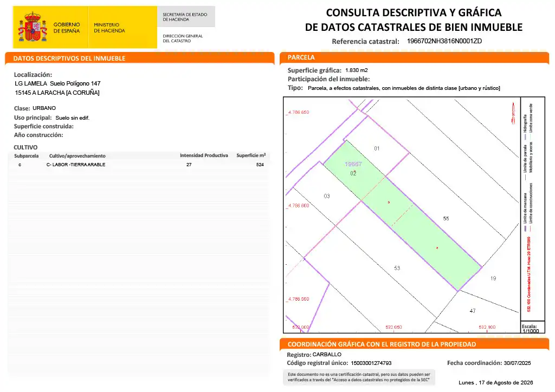Click parcel number 47 on the map
The image size is (555, 392).
point(473,311)
